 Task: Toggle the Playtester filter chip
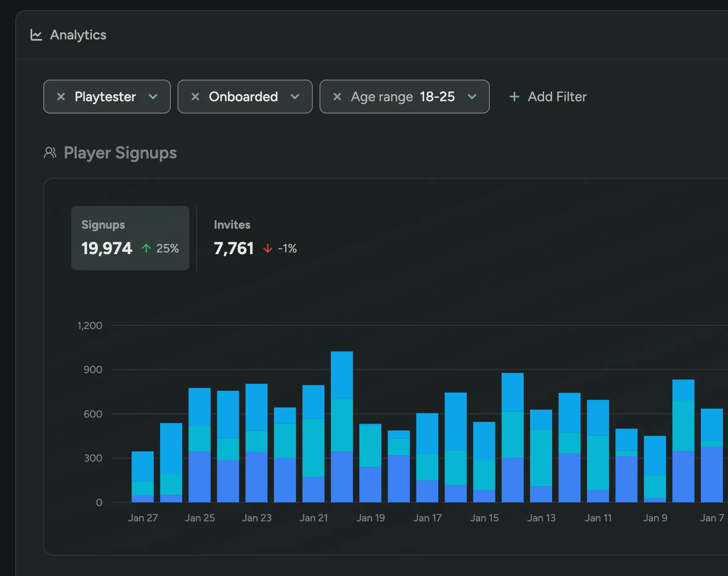[x=106, y=97]
